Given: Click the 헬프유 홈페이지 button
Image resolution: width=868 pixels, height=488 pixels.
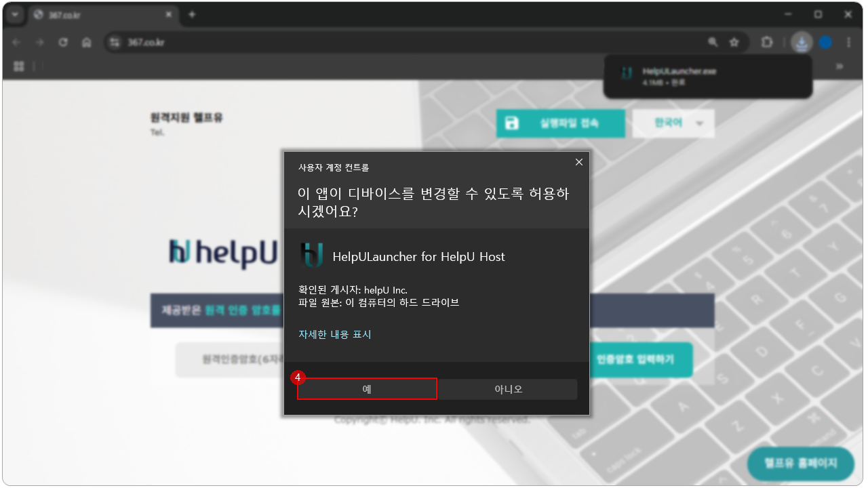Looking at the screenshot, I should click(800, 464).
